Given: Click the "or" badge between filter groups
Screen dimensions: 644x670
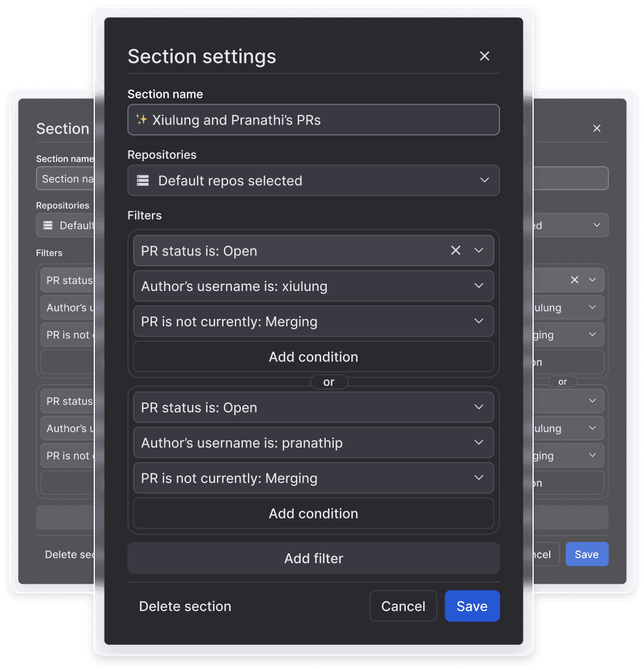Looking at the screenshot, I should [x=329, y=381].
